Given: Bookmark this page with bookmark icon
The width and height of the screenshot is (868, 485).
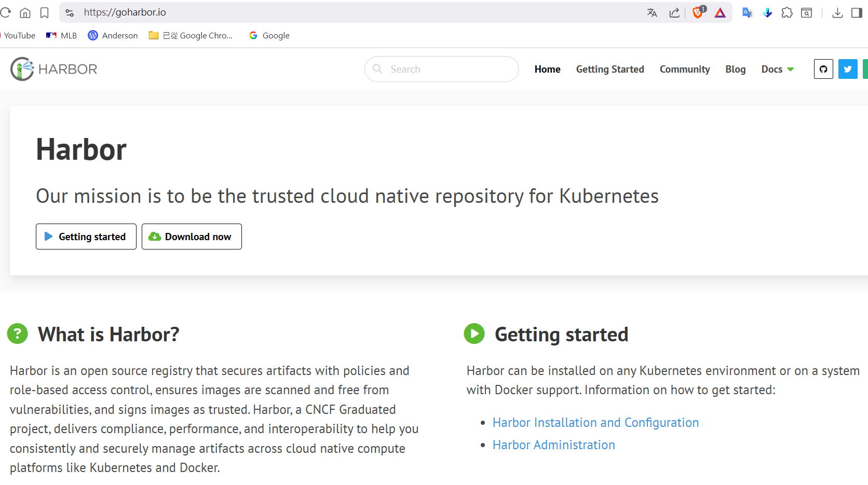Looking at the screenshot, I should (x=45, y=13).
